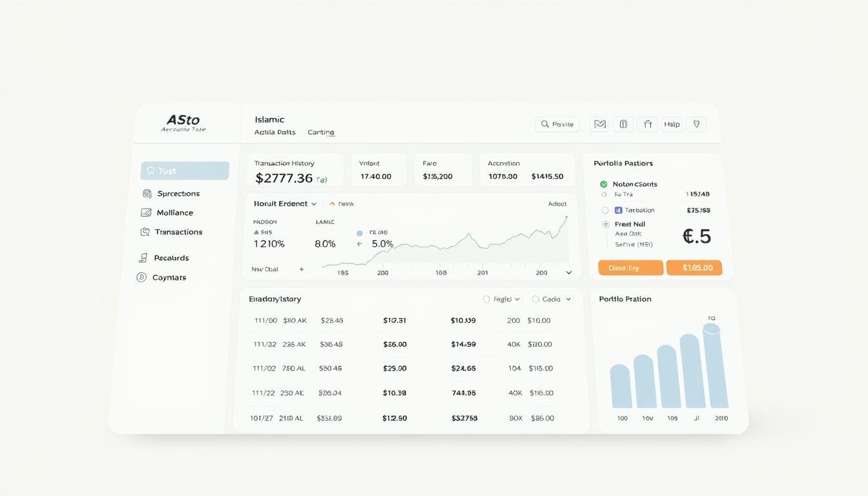Click the Provite search field
Image resolution: width=868 pixels, height=496 pixels.
click(x=557, y=124)
